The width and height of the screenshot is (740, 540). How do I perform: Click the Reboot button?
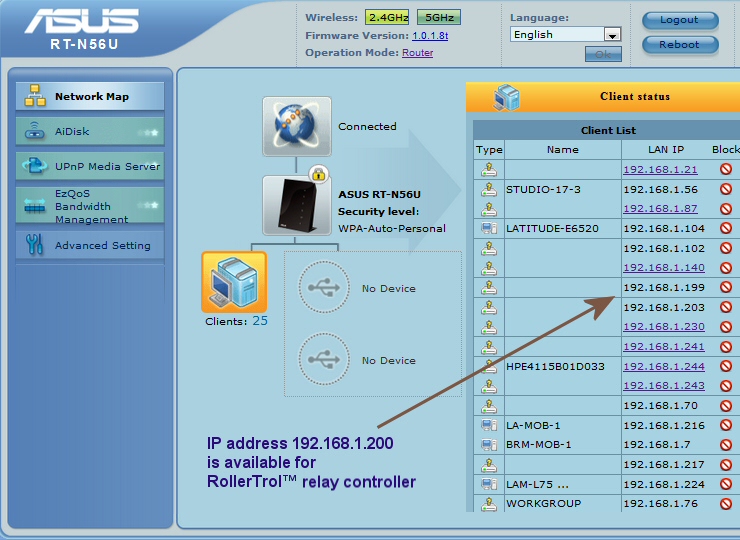(680, 45)
